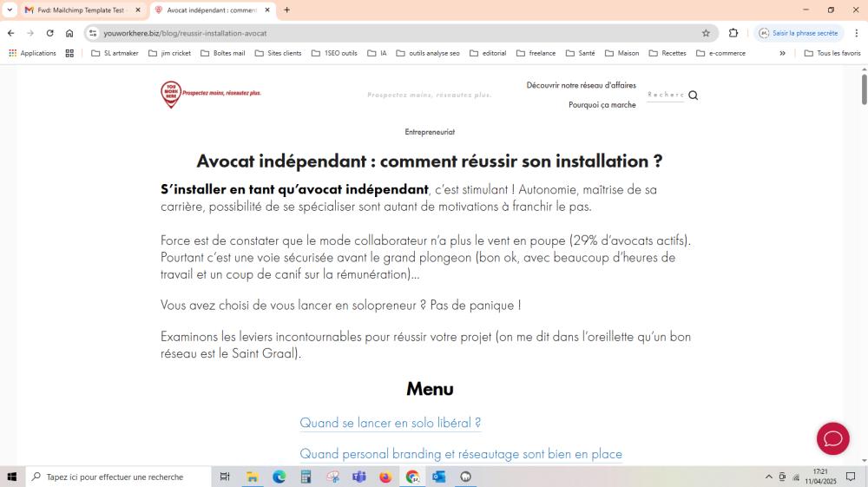Screen dimensions: 868x487
Task: Expand the tab search dropdown arrow
Action: (10, 10)
